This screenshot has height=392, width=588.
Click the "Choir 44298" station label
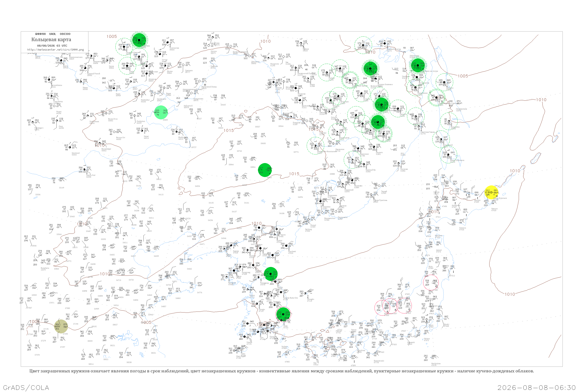tap(61, 127)
